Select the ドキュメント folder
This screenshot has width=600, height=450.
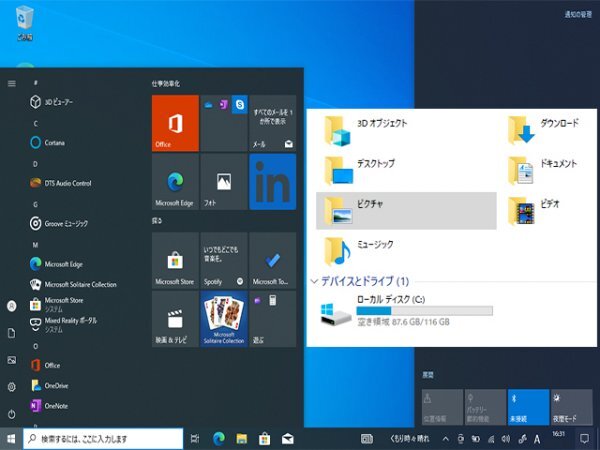pyautogui.click(x=543, y=171)
